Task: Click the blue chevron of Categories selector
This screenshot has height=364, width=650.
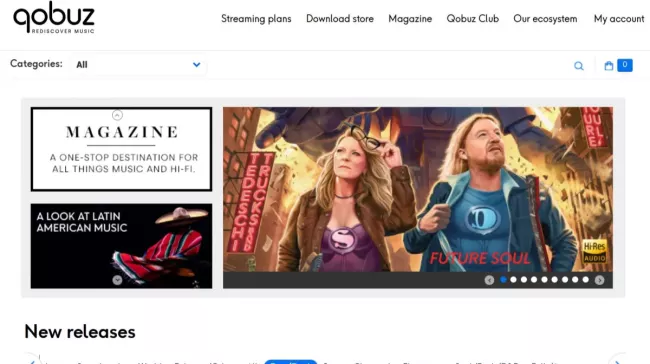Action: [196, 65]
